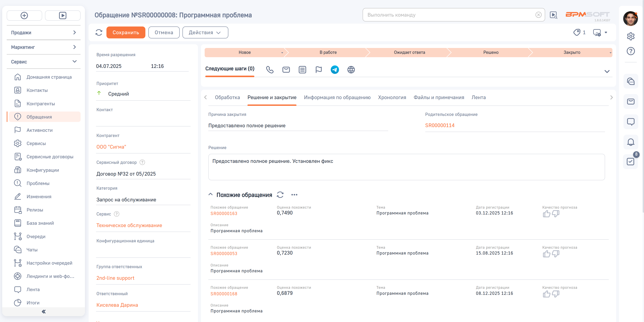Click the Telegram icon in next steps
The width and height of the screenshot is (644, 322).
tap(335, 69)
